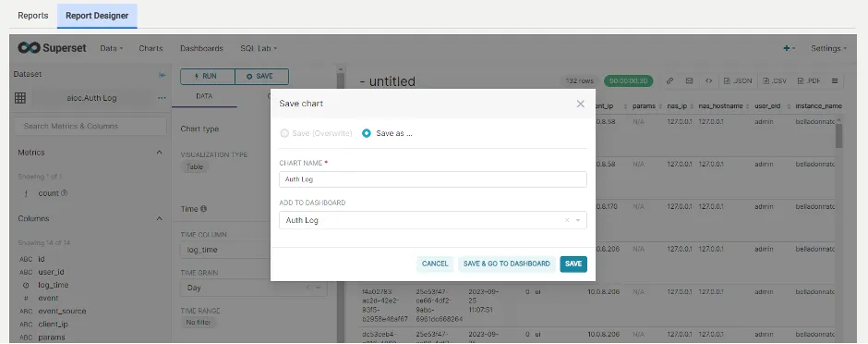Click the 00:00:00.30 query timer badge
Viewport: 868px width, 344px height.
[x=628, y=80]
